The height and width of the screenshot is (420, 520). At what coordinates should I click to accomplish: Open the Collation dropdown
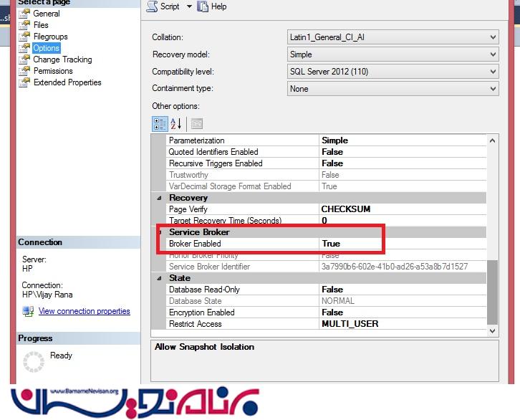493,37
